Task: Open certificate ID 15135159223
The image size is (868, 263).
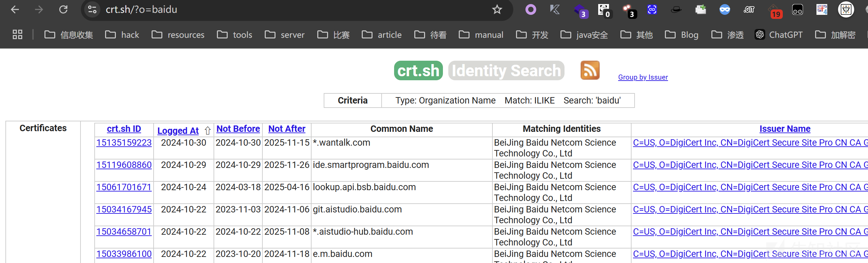Action: pyautogui.click(x=124, y=143)
